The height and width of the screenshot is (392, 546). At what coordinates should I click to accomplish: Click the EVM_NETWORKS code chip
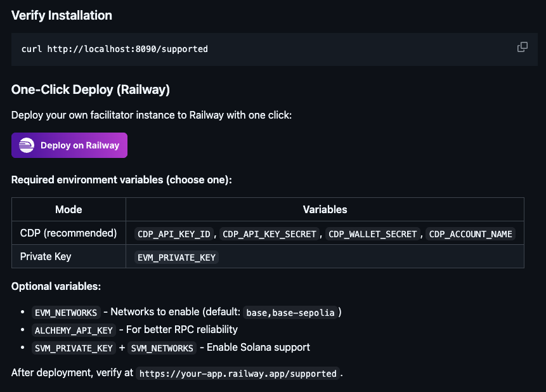pyautogui.click(x=65, y=312)
